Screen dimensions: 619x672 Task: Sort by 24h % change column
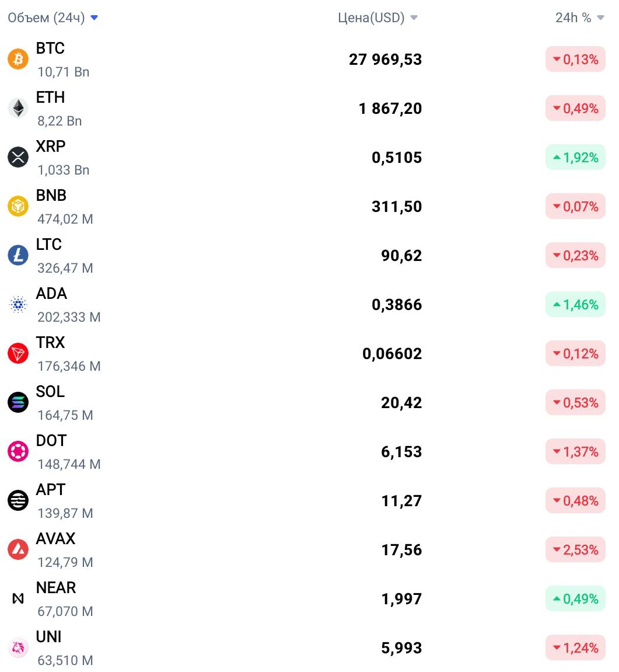pos(579,18)
